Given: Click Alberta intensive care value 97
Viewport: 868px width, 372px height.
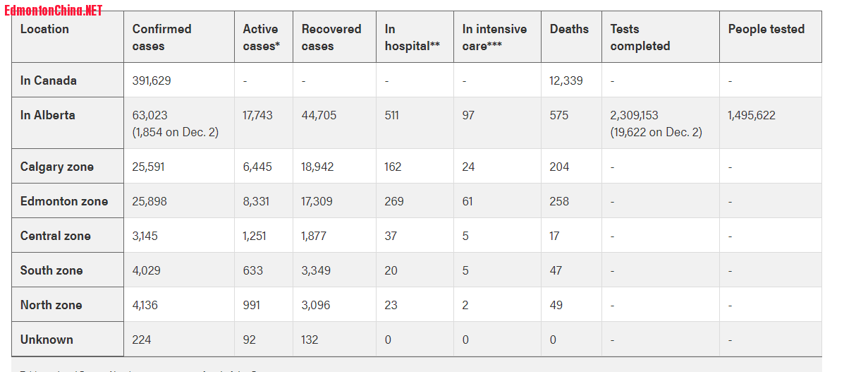Looking at the screenshot, I should (469, 115).
